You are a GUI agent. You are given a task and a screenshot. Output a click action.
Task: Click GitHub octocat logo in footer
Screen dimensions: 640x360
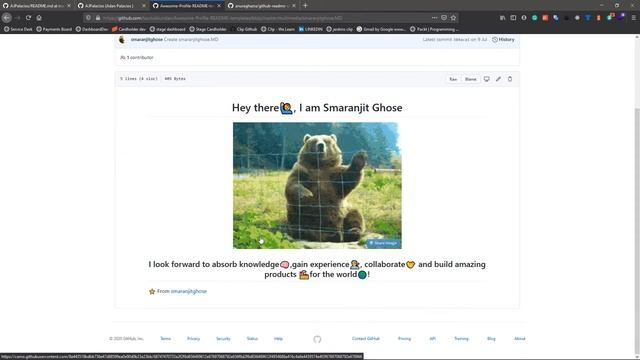point(317,339)
